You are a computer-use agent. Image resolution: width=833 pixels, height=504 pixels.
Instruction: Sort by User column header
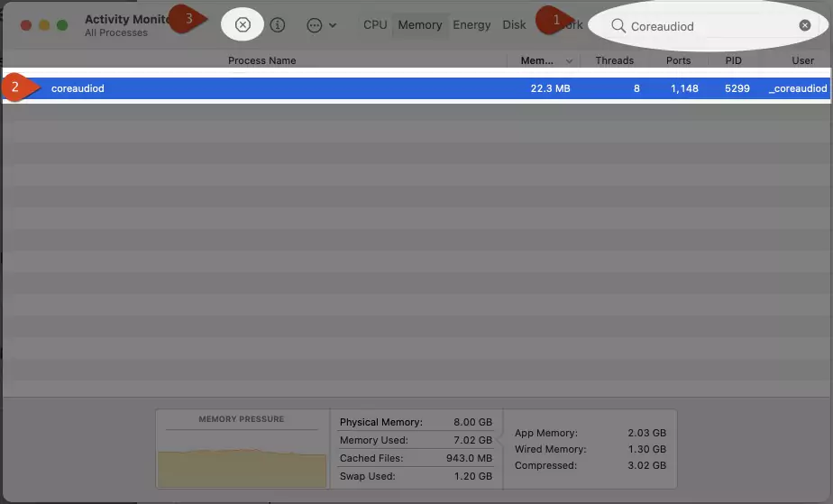click(802, 60)
